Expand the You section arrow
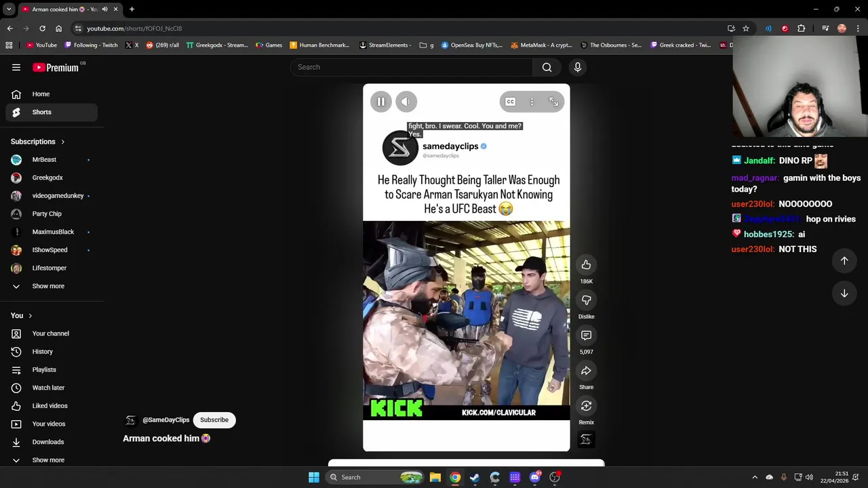Screen dimensions: 868x488 (30, 316)
